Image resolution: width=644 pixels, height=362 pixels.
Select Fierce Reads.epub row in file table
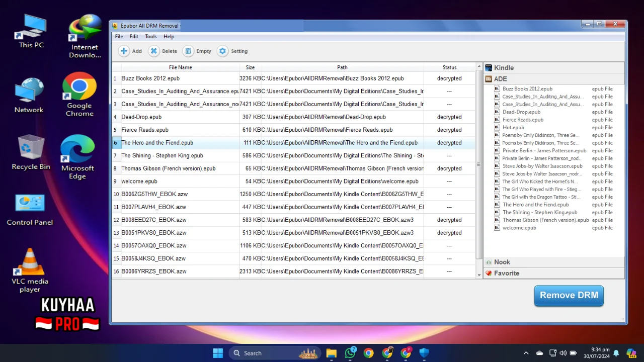tap(293, 130)
